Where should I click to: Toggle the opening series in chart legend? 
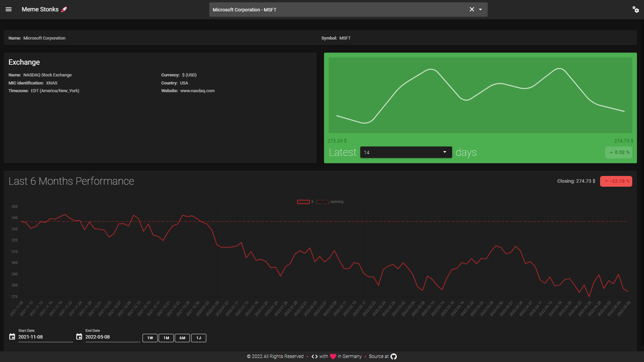[330, 202]
